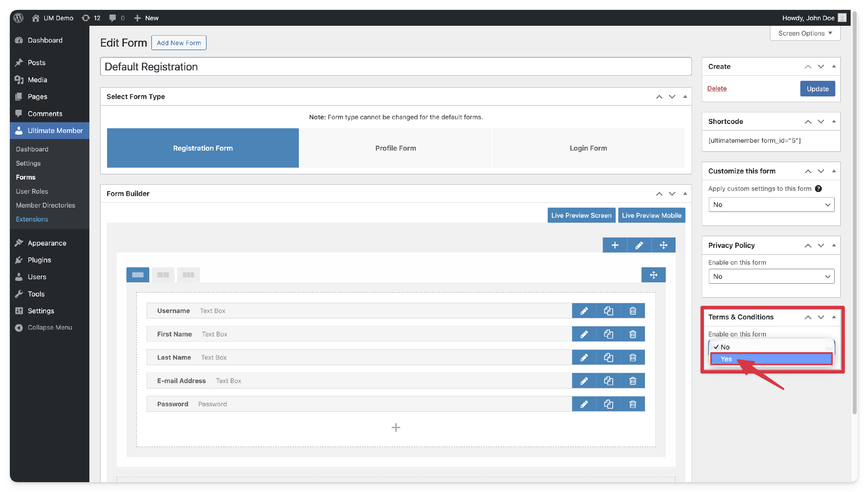Click the Delete form link
Image resolution: width=868 pixels, height=492 pixels.
(716, 88)
